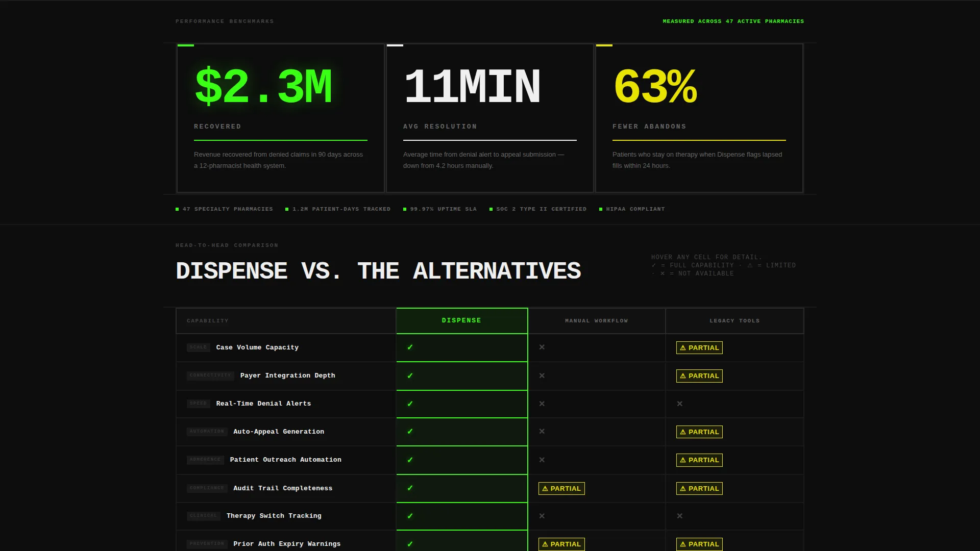Select the DISPENSE column header
Screen dimensions: 980x551
click(462, 320)
